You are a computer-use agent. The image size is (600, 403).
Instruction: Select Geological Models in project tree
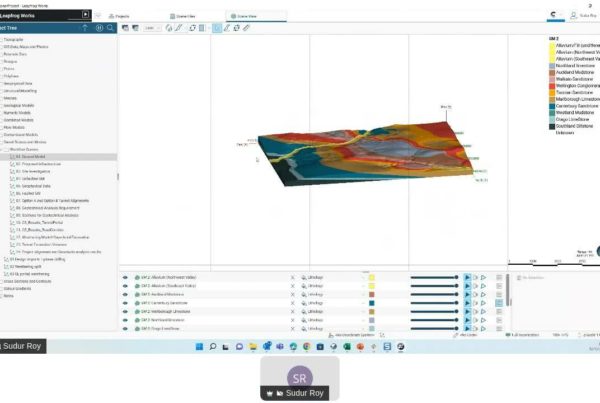pos(19,106)
